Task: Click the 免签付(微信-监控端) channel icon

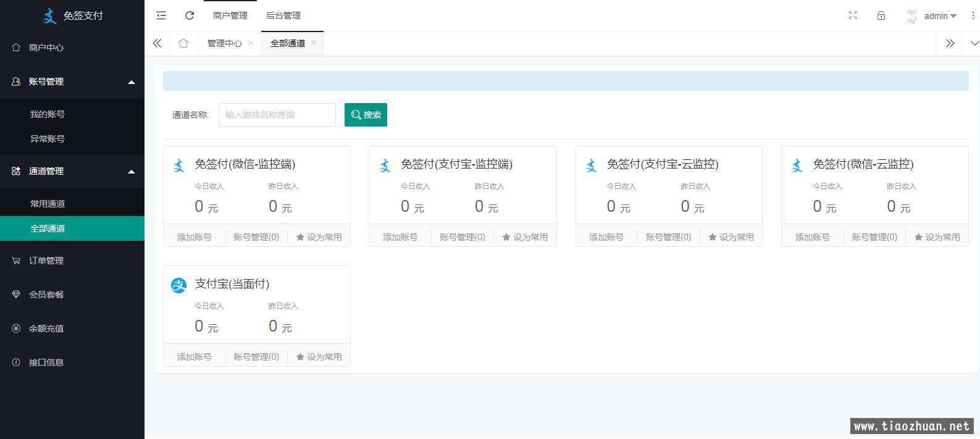Action: tap(179, 165)
